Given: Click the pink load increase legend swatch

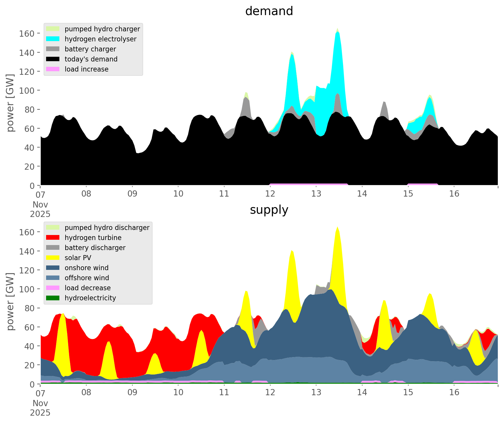Looking at the screenshot, I should 53,69.
